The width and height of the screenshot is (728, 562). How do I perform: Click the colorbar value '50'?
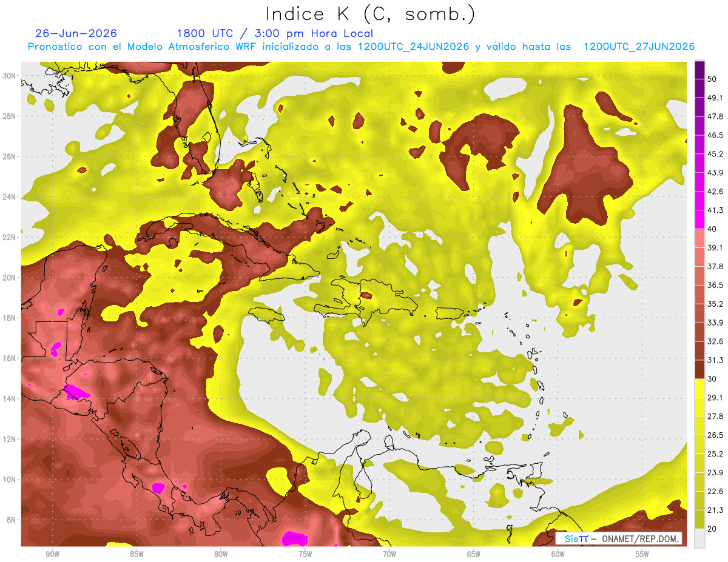pos(713,79)
